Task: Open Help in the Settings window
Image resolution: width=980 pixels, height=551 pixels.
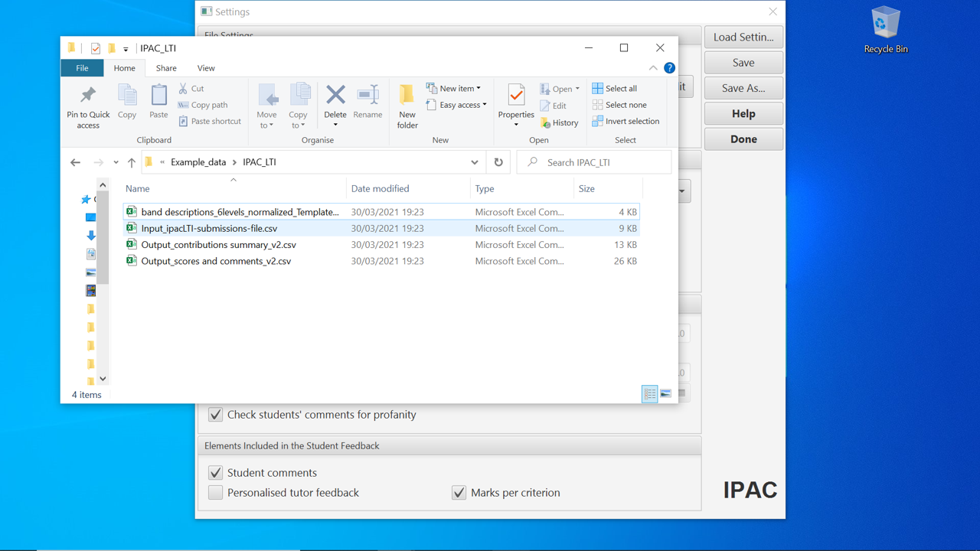Action: [743, 113]
